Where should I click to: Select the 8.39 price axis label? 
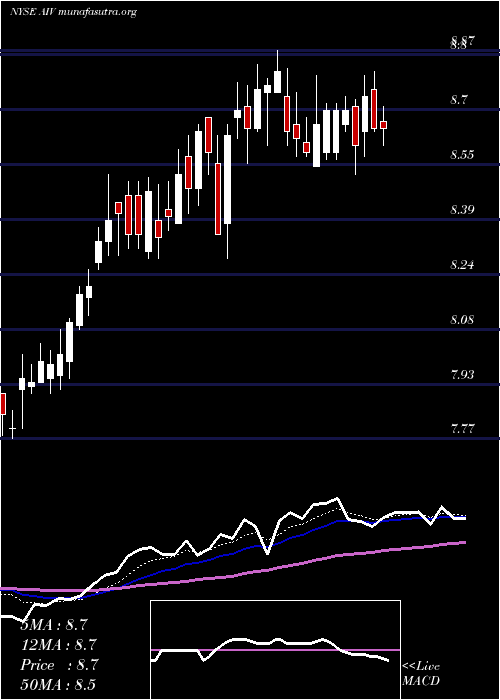462,209
